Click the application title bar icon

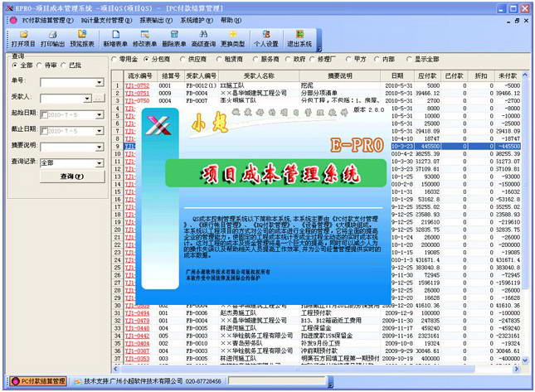(x=9, y=8)
